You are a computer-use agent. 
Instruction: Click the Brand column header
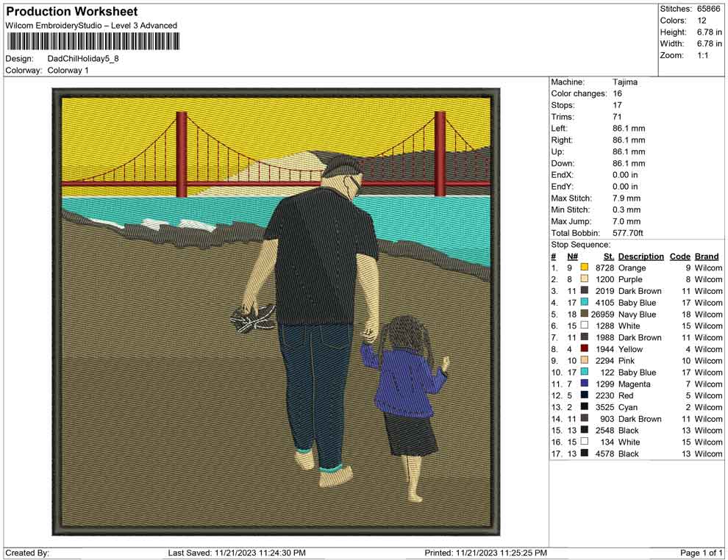tap(707, 256)
